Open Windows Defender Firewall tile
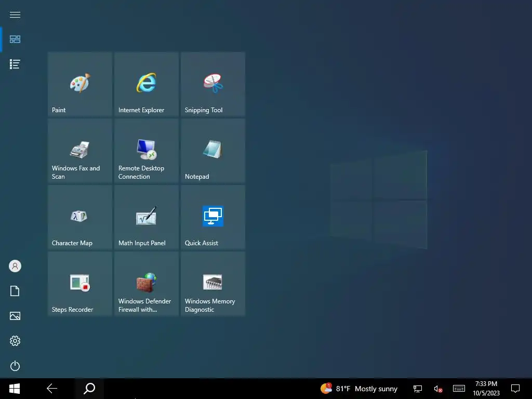The image size is (532, 399). coord(147,284)
